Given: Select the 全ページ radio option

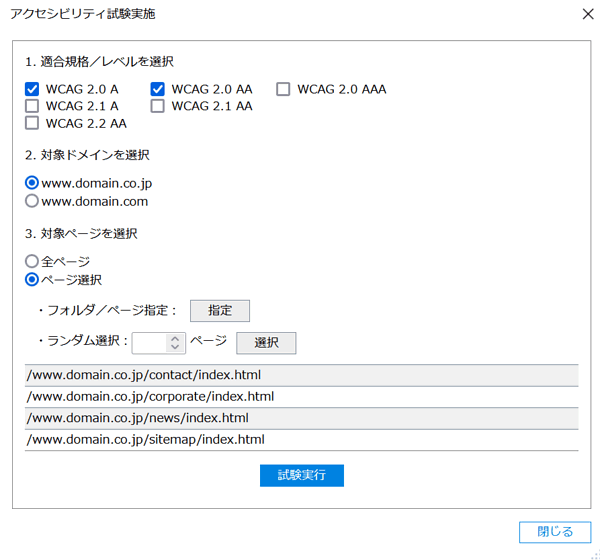Looking at the screenshot, I should (32, 261).
